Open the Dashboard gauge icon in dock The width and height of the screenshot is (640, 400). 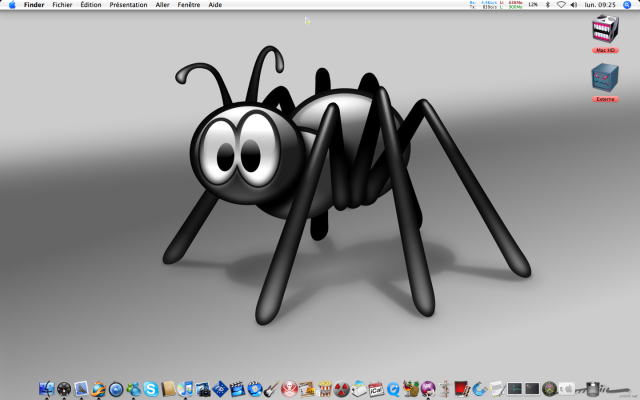pyautogui.click(x=65, y=388)
